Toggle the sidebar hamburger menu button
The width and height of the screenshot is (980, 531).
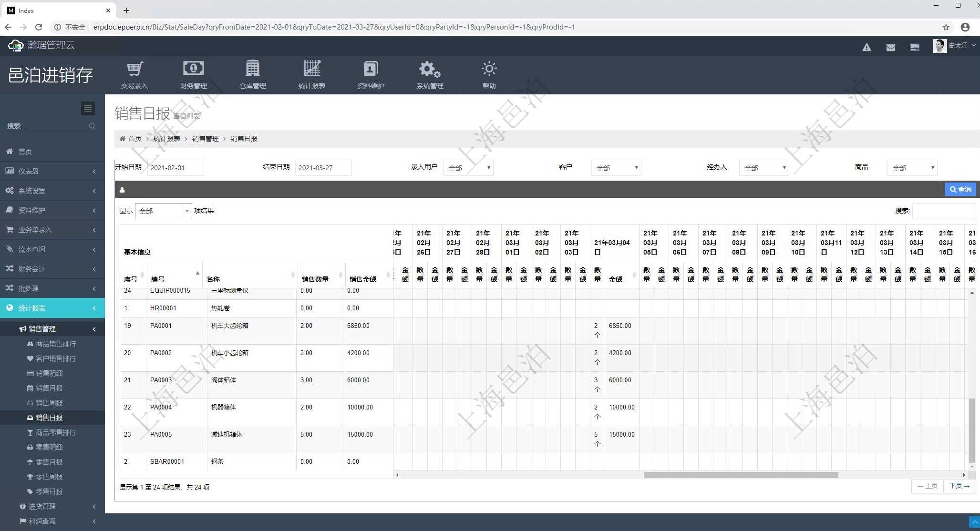click(x=88, y=109)
